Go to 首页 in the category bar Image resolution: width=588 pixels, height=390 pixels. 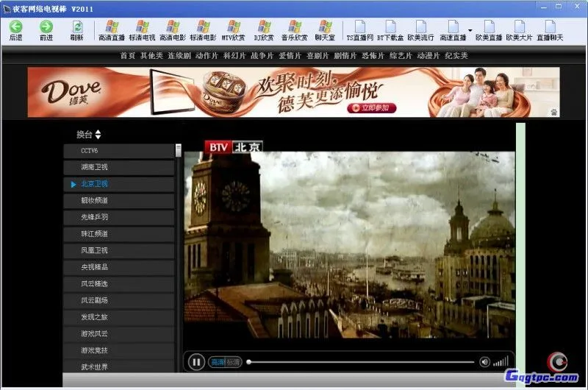pyautogui.click(x=127, y=55)
